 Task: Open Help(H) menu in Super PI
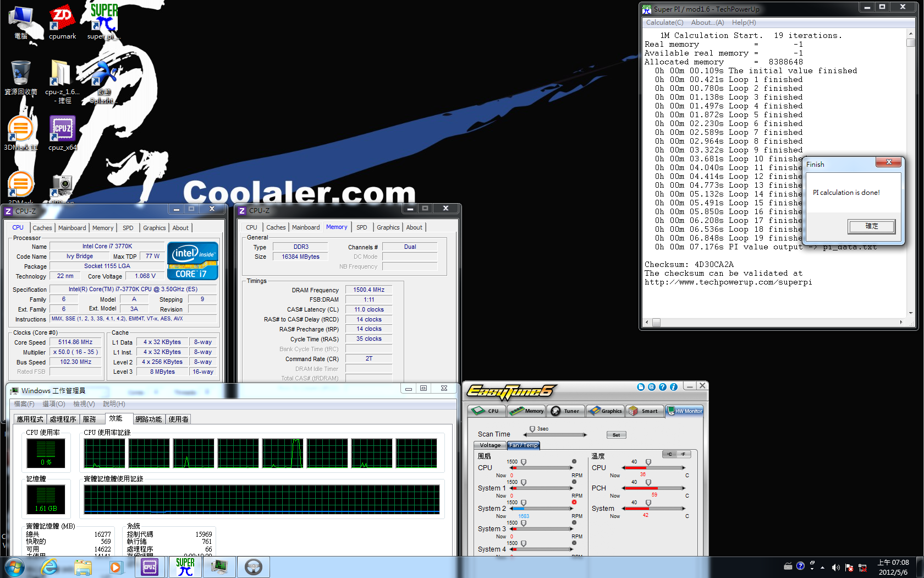744,23
